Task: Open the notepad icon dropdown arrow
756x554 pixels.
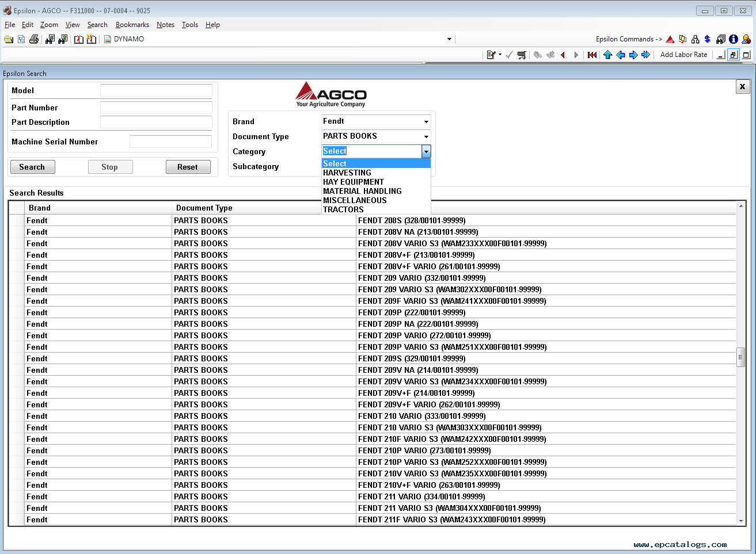Action: tap(500, 55)
